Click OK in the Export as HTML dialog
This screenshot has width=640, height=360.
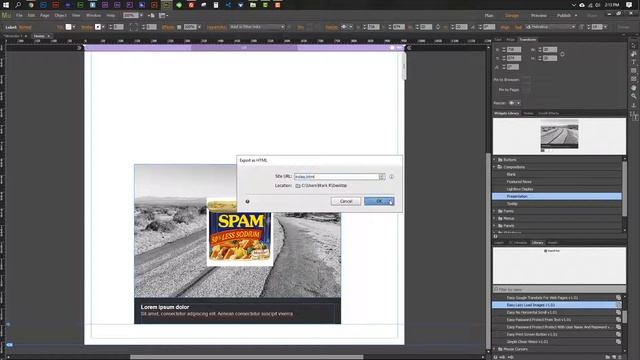[x=379, y=201]
